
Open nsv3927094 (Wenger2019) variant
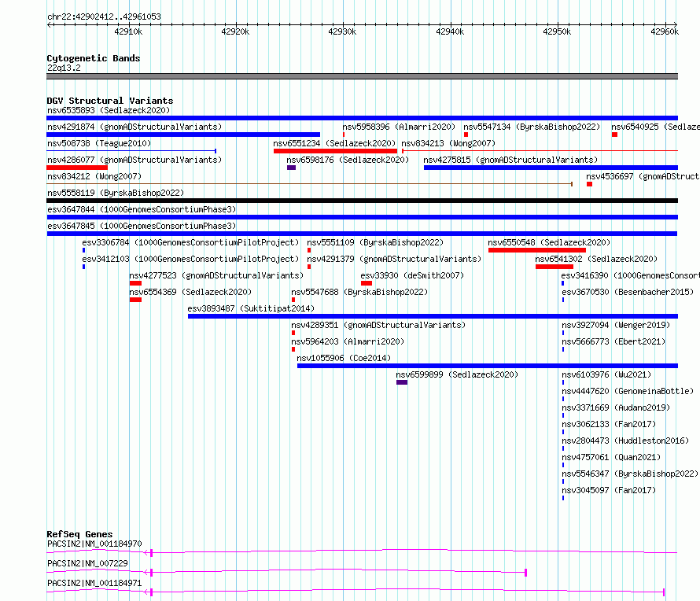tap(616, 325)
